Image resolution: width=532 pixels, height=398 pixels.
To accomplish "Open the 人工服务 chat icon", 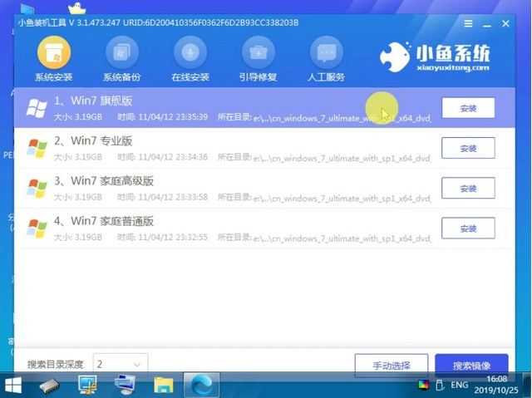I will pos(327,52).
